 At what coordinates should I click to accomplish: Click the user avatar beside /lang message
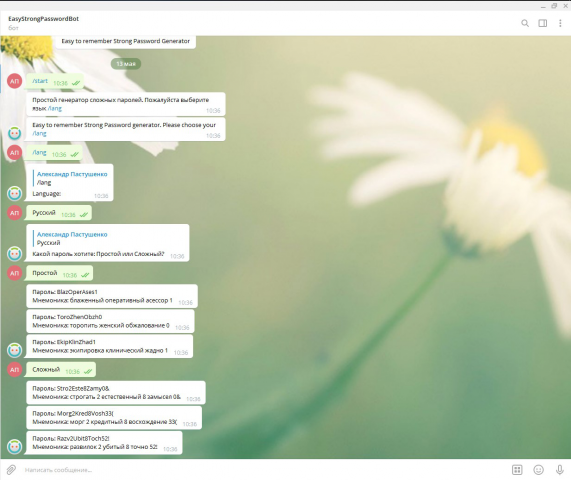coord(15,153)
